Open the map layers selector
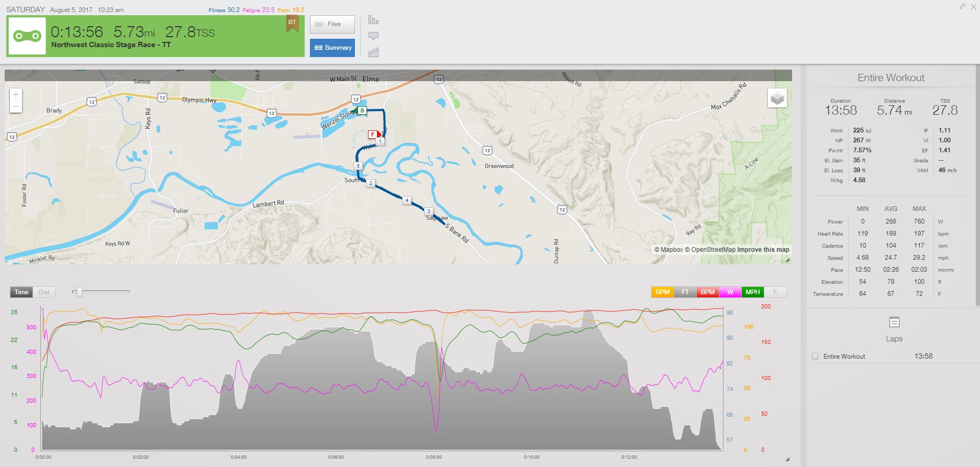 coord(777,98)
